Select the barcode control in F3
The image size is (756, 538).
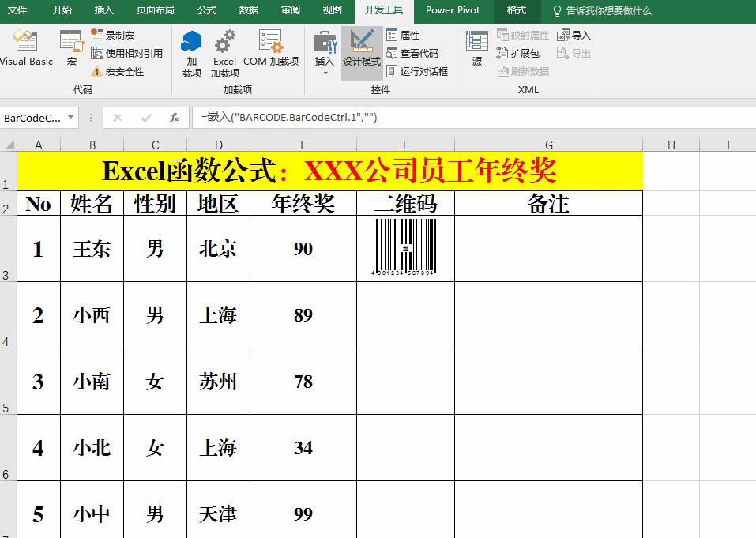click(x=405, y=246)
